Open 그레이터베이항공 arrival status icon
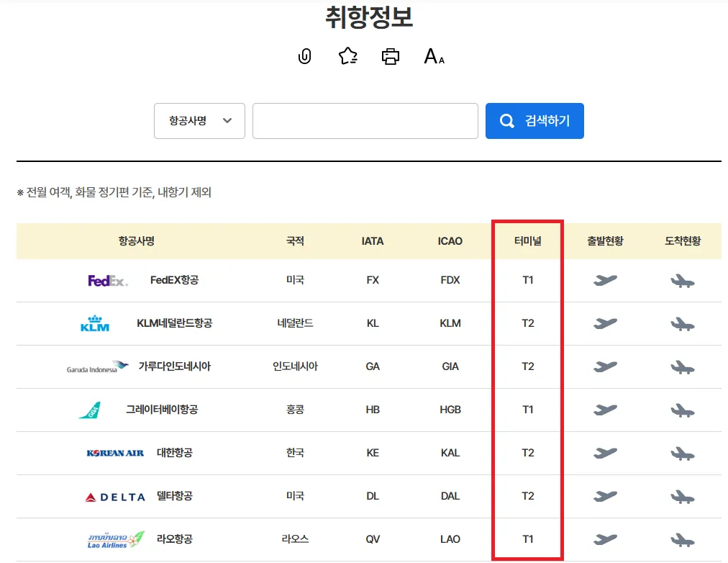This screenshot has height=563, width=728. click(683, 410)
